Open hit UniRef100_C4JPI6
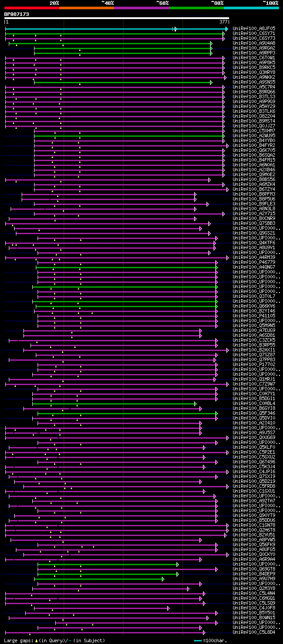The height and width of the screenshot is (644, 283). tap(254, 472)
